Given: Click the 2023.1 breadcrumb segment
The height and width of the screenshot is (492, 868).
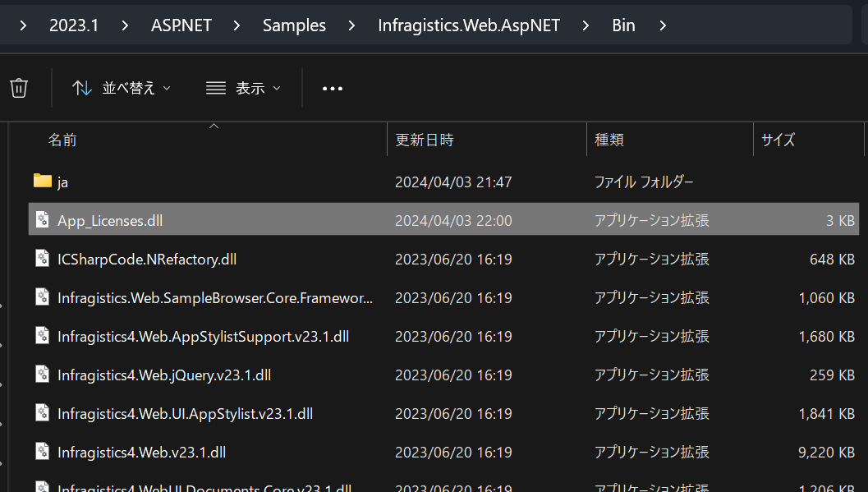Looking at the screenshot, I should (x=74, y=25).
